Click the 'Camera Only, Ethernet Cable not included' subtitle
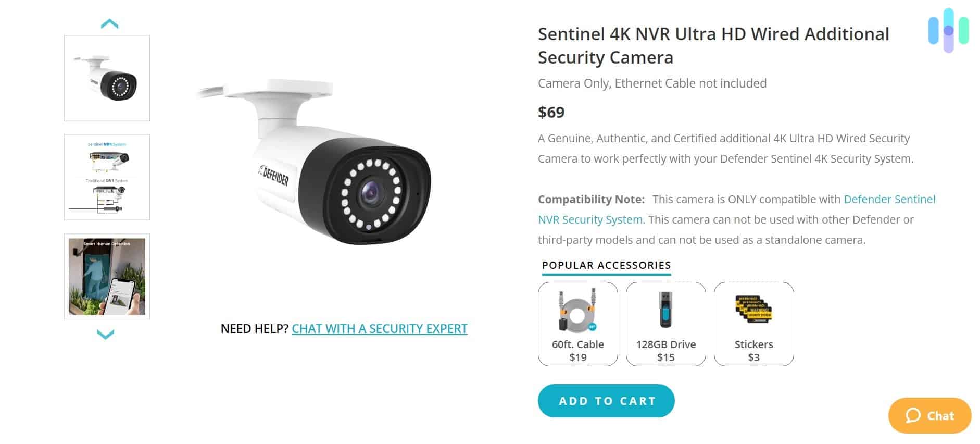The width and height of the screenshot is (980, 444). click(x=651, y=83)
